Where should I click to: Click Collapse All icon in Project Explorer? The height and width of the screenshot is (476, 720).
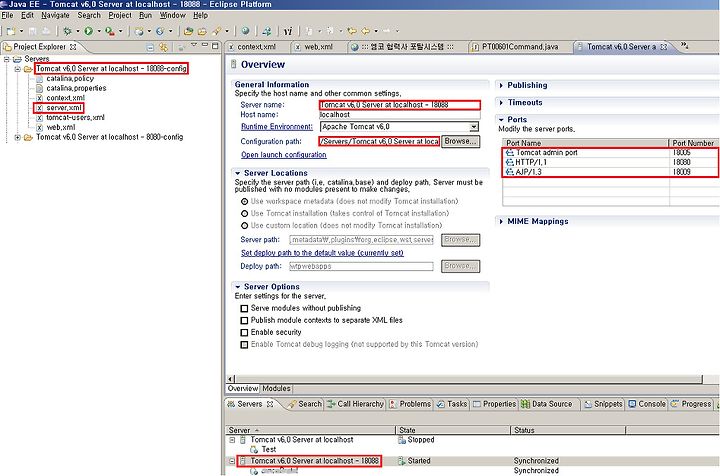(x=150, y=47)
